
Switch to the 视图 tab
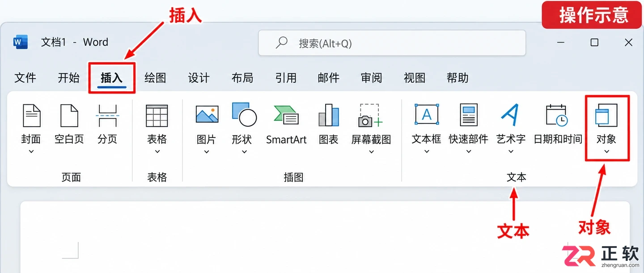click(x=415, y=78)
